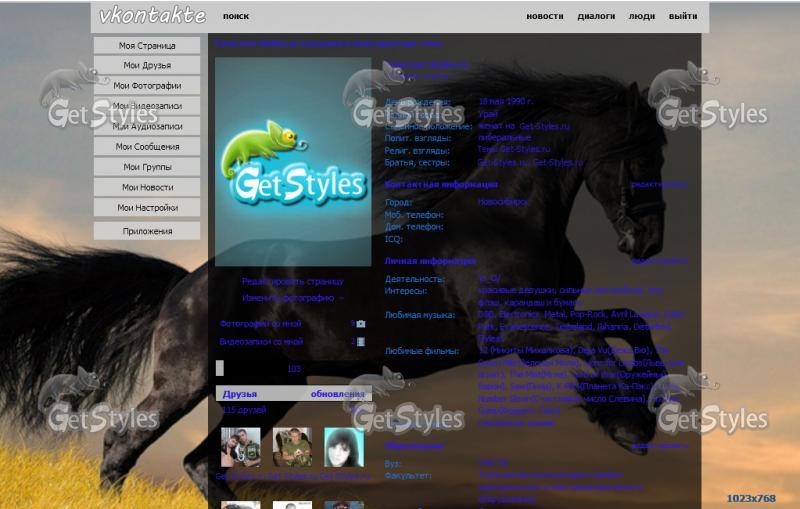The height and width of the screenshot is (509, 800).
Task: Click the 1023x768 resolution label
Action: pyautogui.click(x=751, y=498)
